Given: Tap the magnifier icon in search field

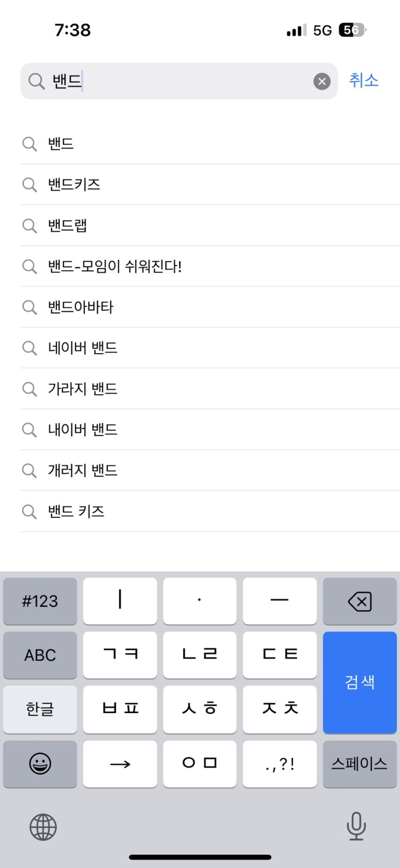Looking at the screenshot, I should point(36,81).
